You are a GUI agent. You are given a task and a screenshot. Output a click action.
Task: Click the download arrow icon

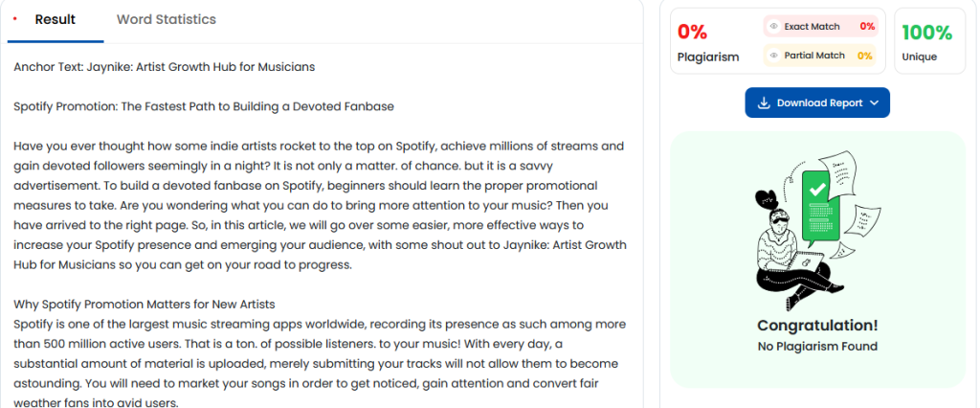coord(764,103)
